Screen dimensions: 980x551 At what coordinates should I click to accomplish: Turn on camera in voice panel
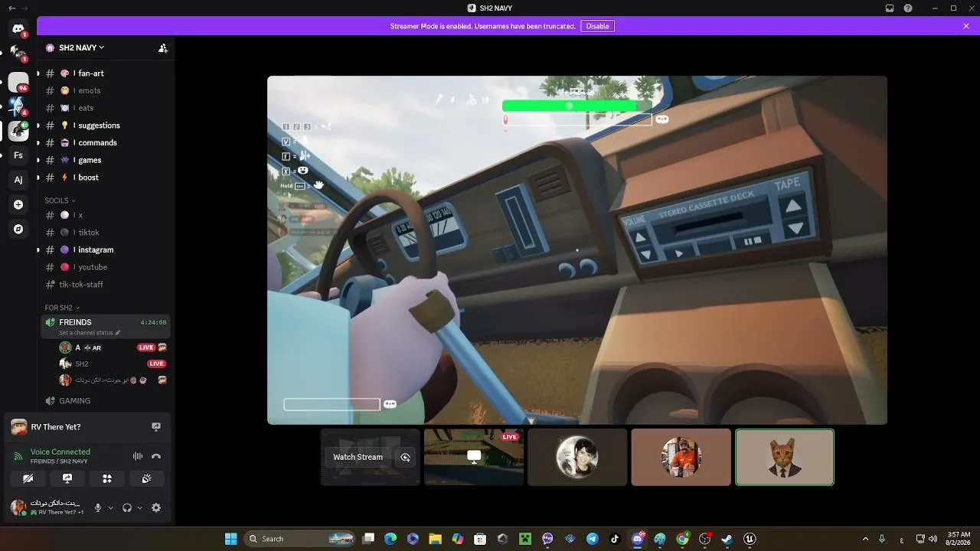(28, 478)
